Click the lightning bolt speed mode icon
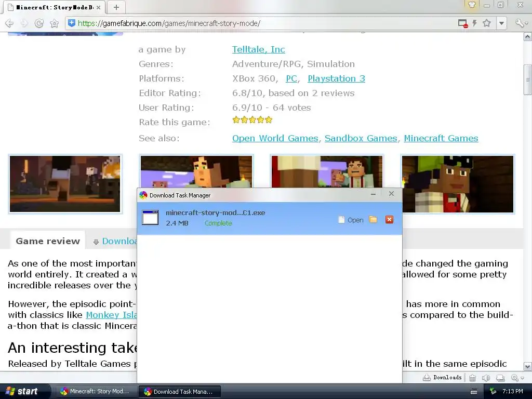This screenshot has width=532, height=399. click(x=475, y=23)
